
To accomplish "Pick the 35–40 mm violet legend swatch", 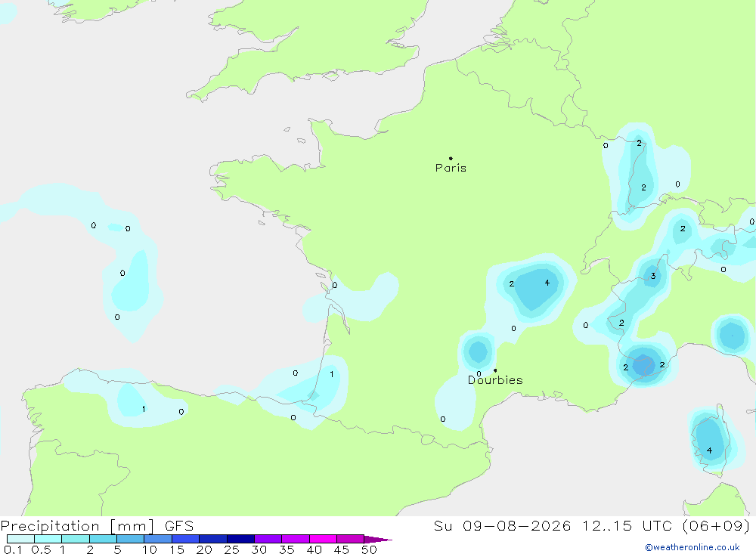I will pos(295,539).
